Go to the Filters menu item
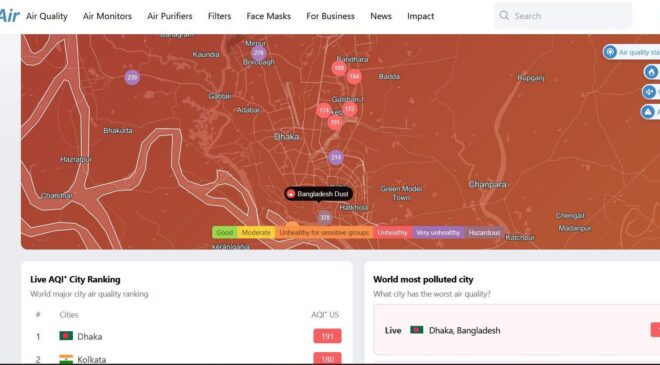This screenshot has width=660, height=365. pos(219,16)
